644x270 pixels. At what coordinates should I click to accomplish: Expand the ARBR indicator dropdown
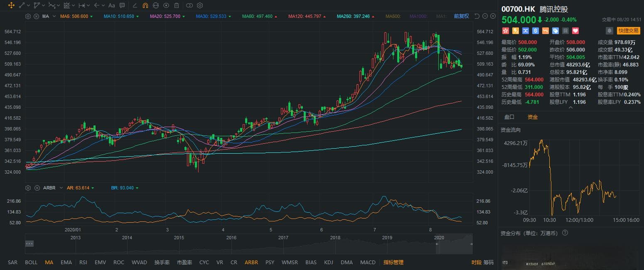pos(61,188)
